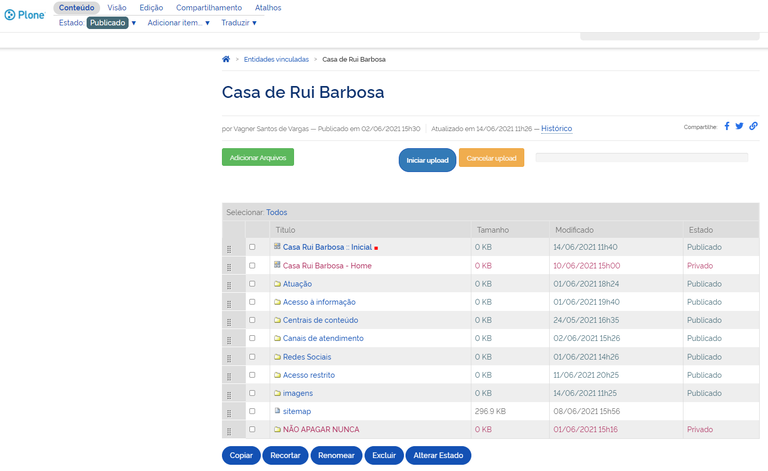The image size is (768, 471).
Task: Expand the Adicionar item menu
Action: pyautogui.click(x=179, y=23)
